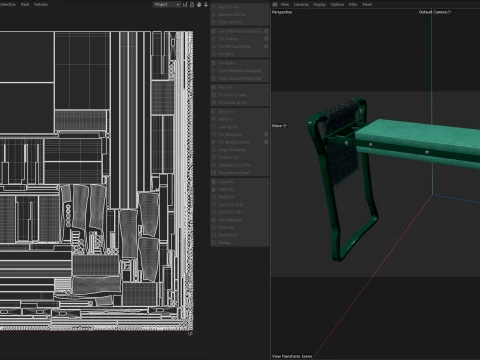The width and height of the screenshot is (480, 360).
Task: Open the UV Straighten options gear
Action: [266, 134]
